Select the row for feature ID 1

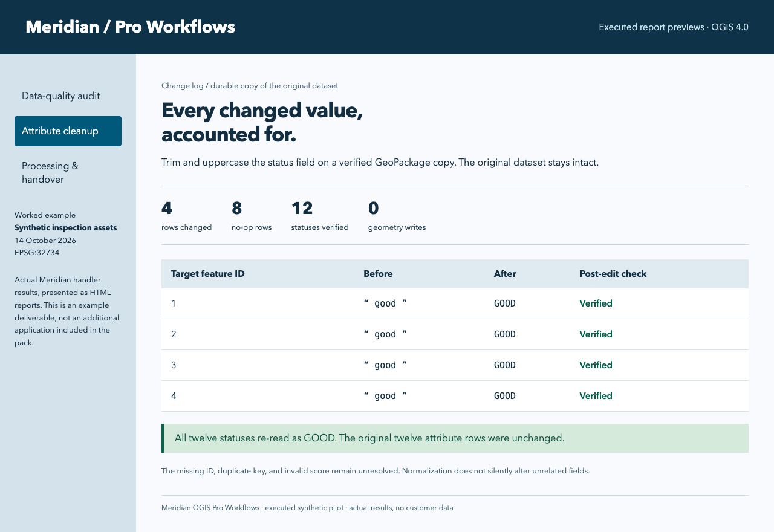[x=455, y=303]
